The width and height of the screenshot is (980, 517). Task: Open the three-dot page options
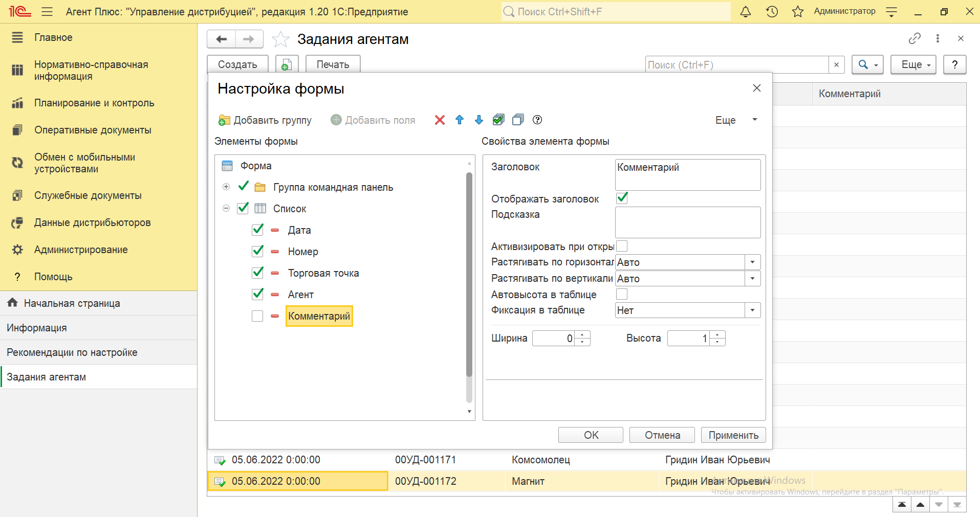938,38
